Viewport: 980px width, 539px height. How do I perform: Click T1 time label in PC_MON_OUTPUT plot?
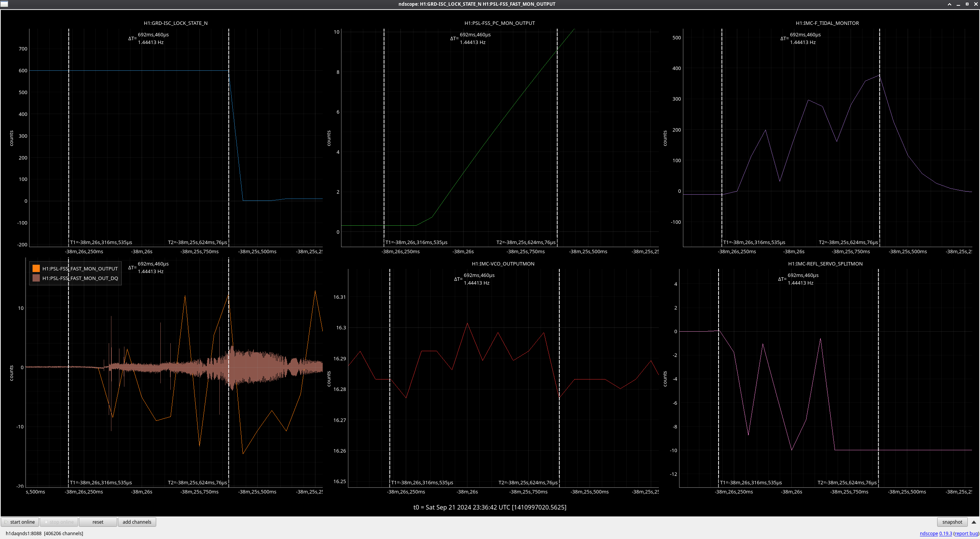tap(416, 243)
